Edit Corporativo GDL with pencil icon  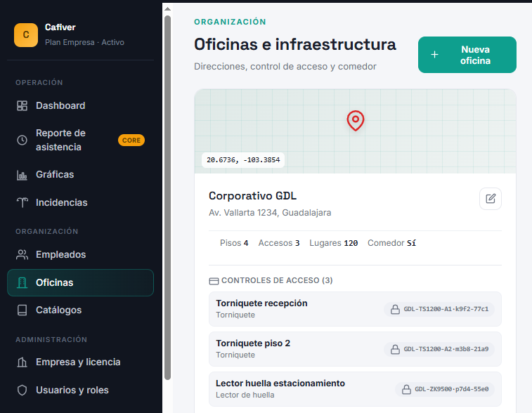click(491, 199)
